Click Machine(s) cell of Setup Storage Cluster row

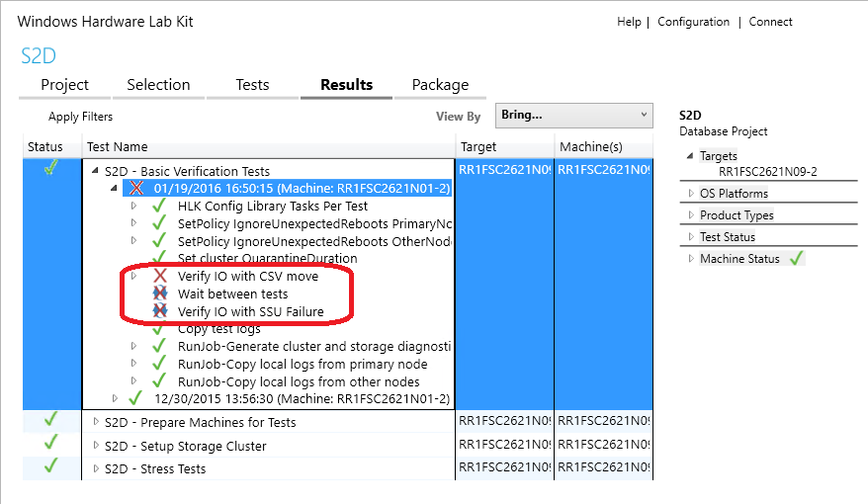[x=603, y=445]
